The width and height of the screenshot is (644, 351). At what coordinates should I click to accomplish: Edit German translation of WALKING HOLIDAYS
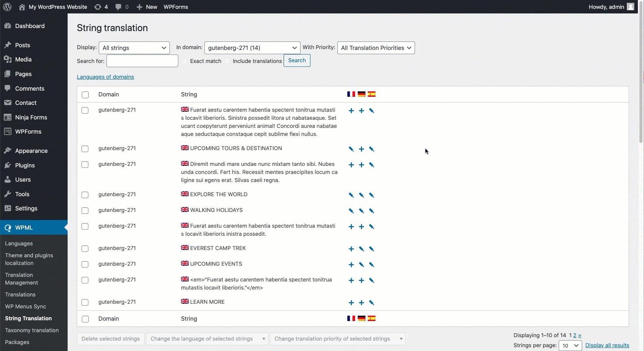[x=361, y=211]
